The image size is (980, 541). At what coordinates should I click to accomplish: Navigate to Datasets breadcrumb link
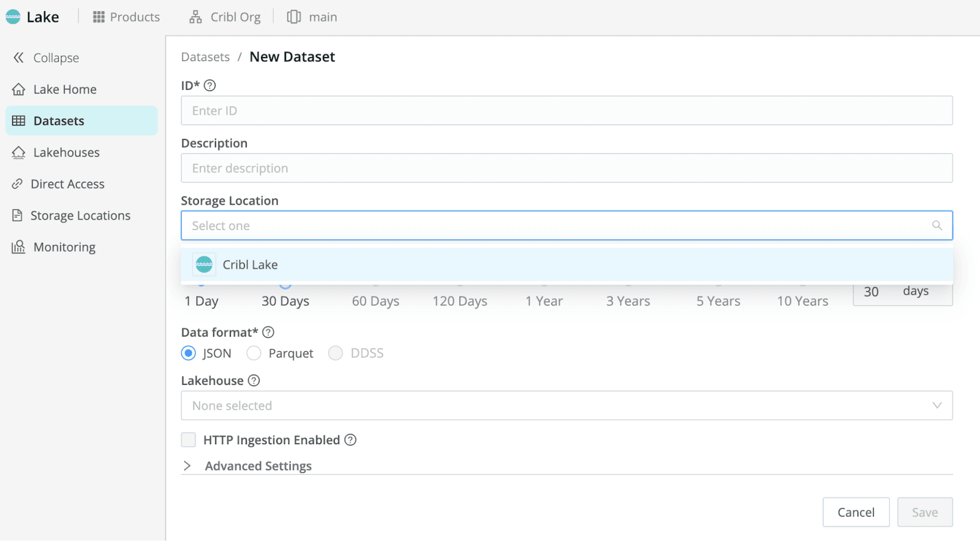tap(205, 57)
